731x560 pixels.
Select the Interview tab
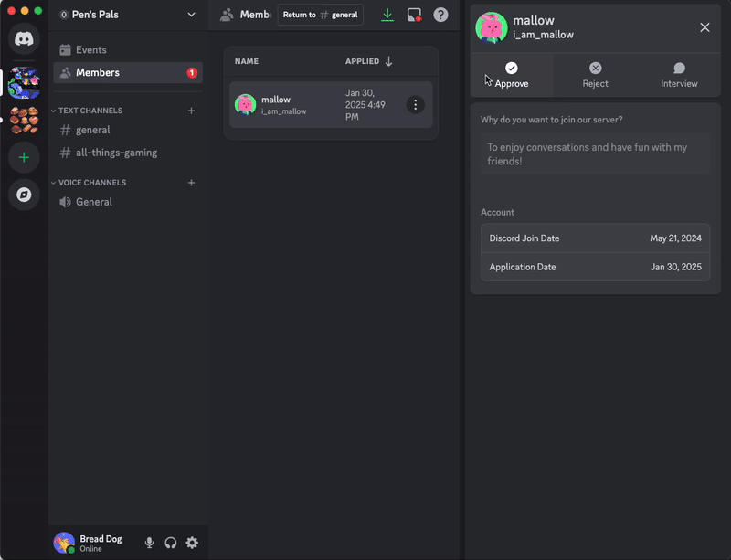pos(679,75)
